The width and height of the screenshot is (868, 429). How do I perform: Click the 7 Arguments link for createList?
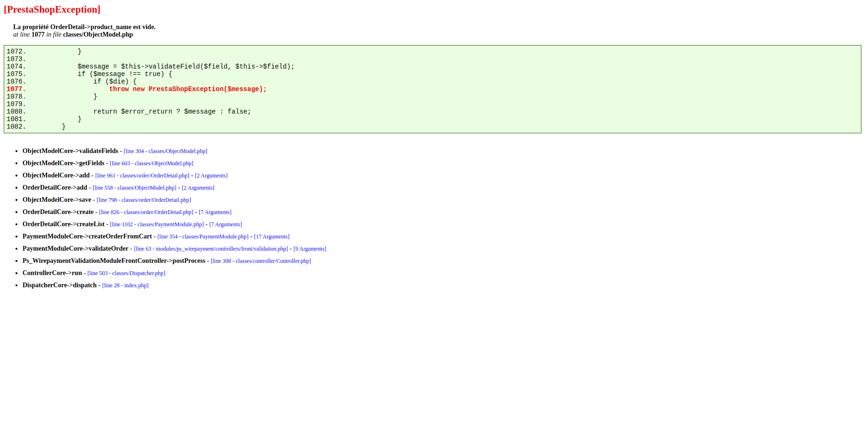pyautogui.click(x=225, y=224)
